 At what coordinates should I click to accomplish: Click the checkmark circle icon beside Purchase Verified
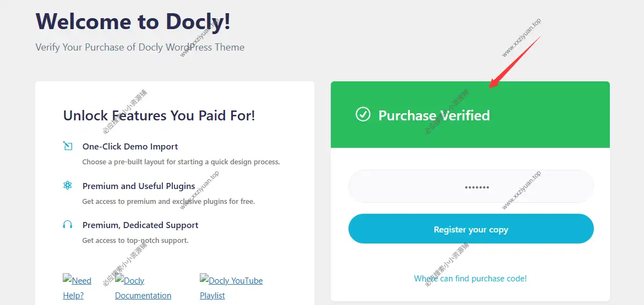click(x=363, y=114)
